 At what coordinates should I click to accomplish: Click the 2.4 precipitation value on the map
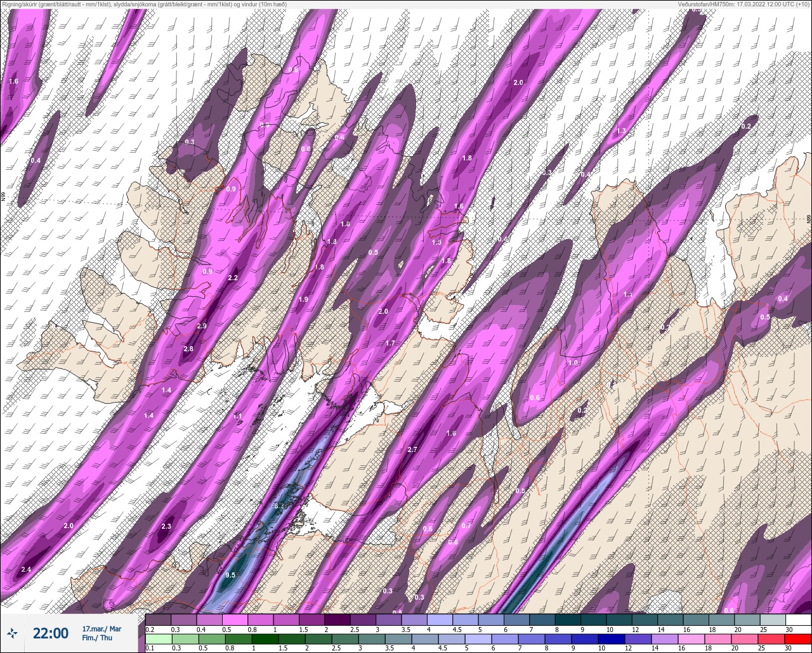pyautogui.click(x=26, y=569)
